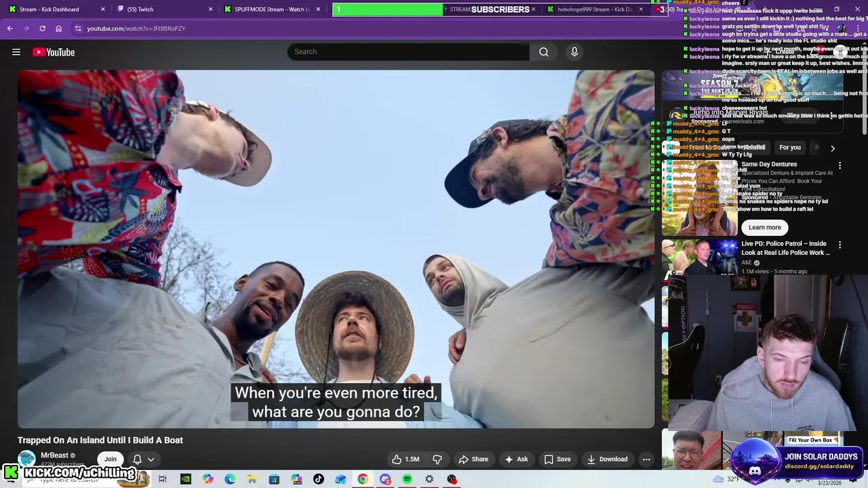Open more actions three-dot menu below video

(646, 459)
